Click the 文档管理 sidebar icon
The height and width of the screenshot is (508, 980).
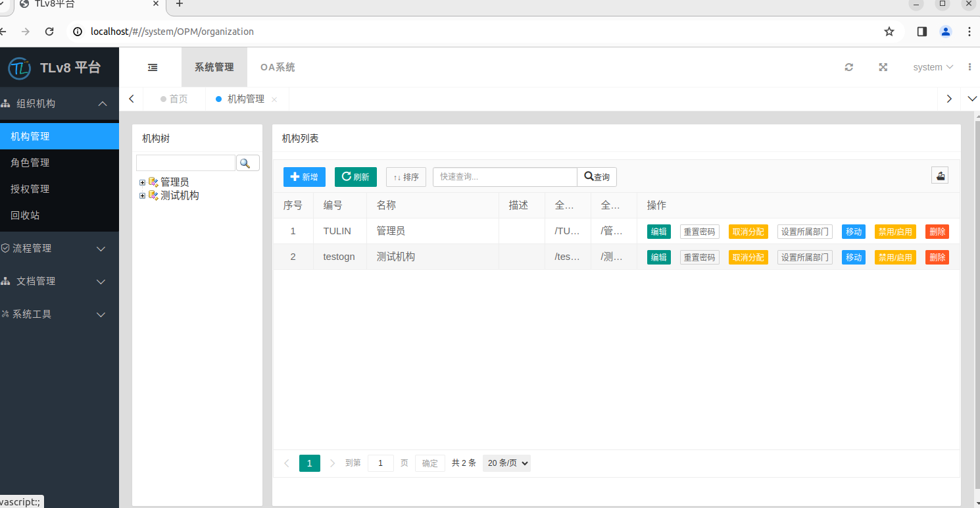pos(6,281)
